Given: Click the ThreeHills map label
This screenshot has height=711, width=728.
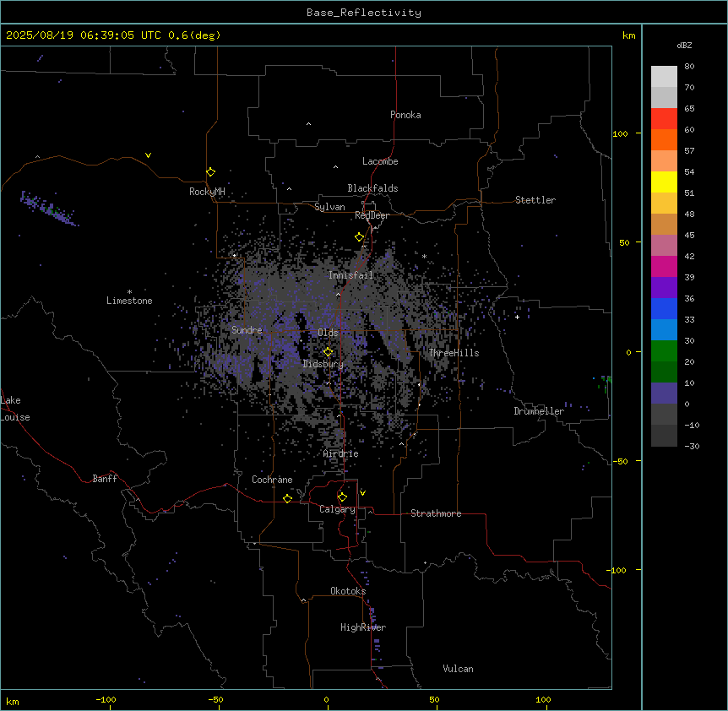Looking at the screenshot, I should pos(454,353).
